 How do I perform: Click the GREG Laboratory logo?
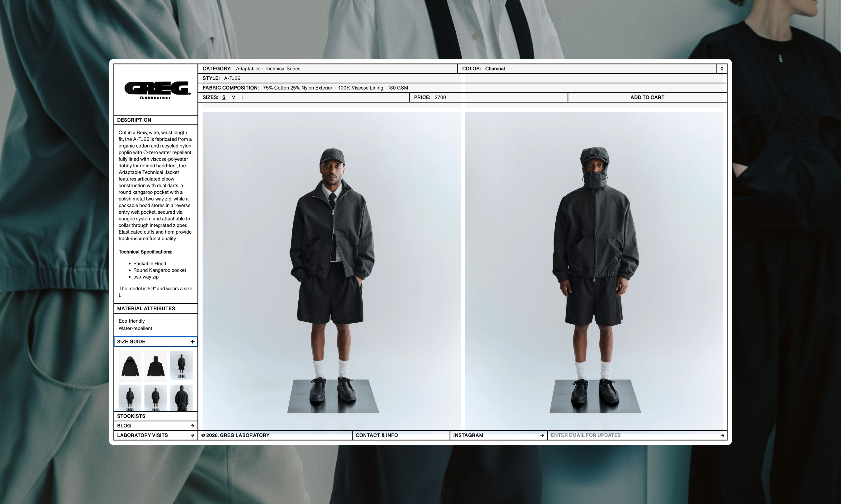tap(157, 90)
